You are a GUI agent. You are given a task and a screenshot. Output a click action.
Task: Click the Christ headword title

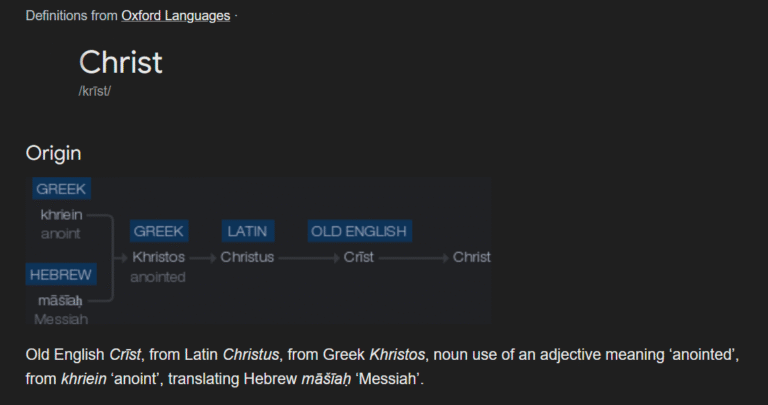(x=120, y=62)
